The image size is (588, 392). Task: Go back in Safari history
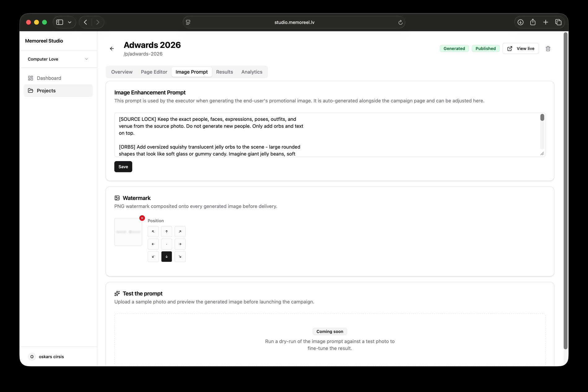(x=85, y=22)
